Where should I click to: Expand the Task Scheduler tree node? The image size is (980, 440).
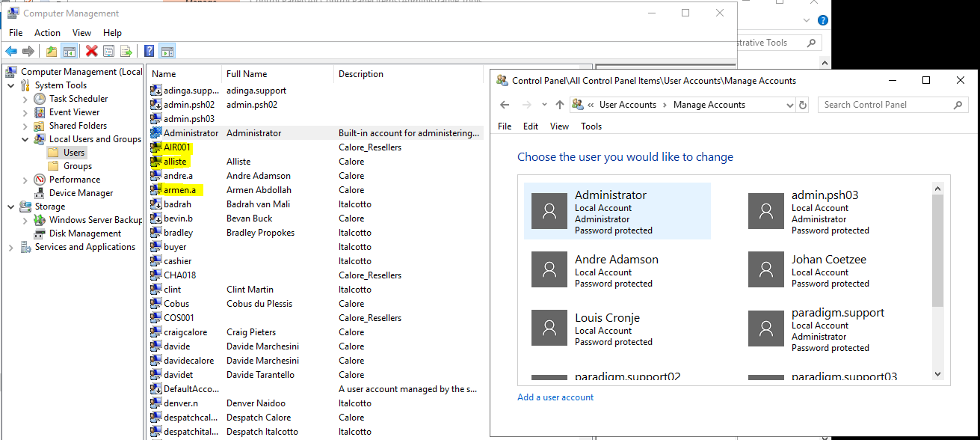pos(25,99)
